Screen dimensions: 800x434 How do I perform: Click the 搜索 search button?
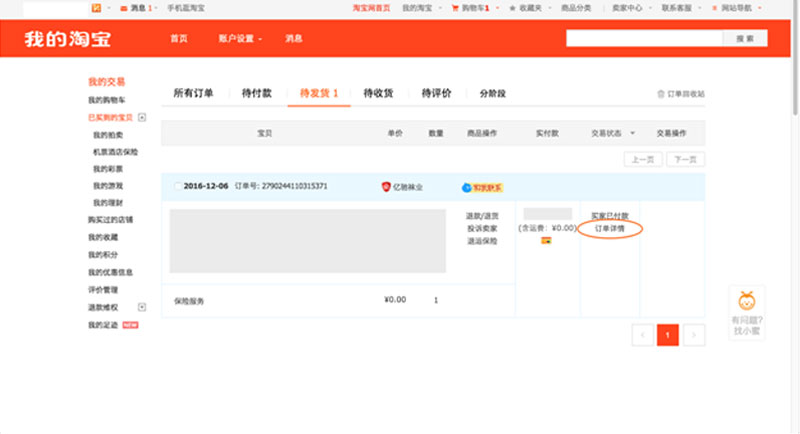tap(745, 38)
